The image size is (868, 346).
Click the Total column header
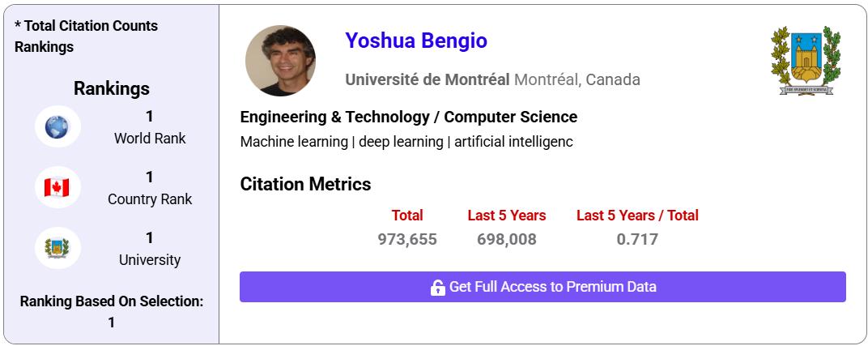pos(407,216)
